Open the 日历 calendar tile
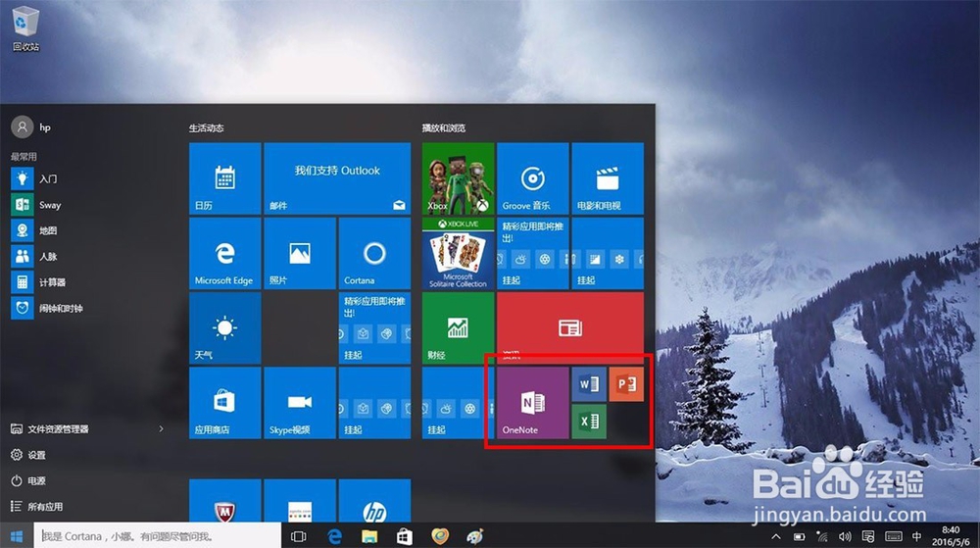Viewport: 980px width, 548px height. click(x=225, y=178)
